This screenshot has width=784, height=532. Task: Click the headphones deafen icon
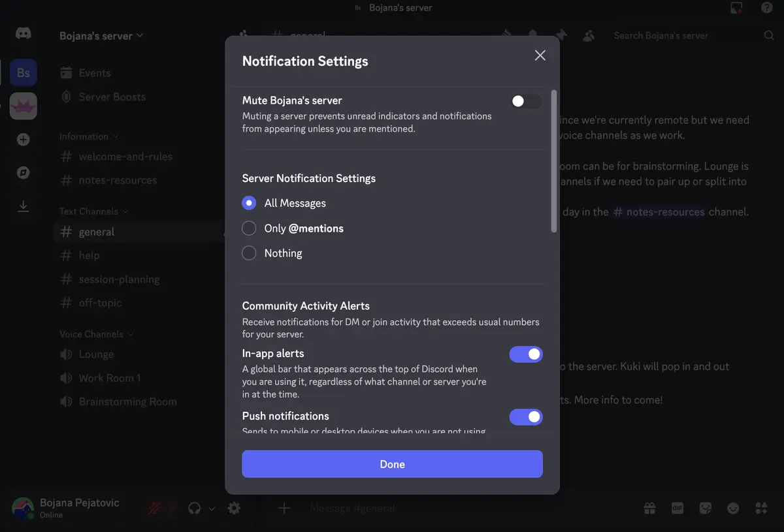[x=194, y=508]
